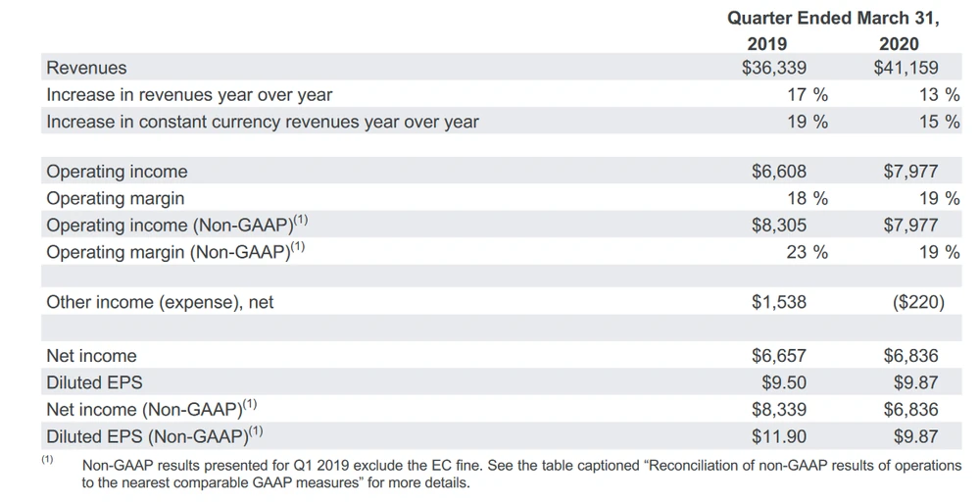Select the "Operating income" GAAP row label
980x504 pixels.
click(x=117, y=172)
